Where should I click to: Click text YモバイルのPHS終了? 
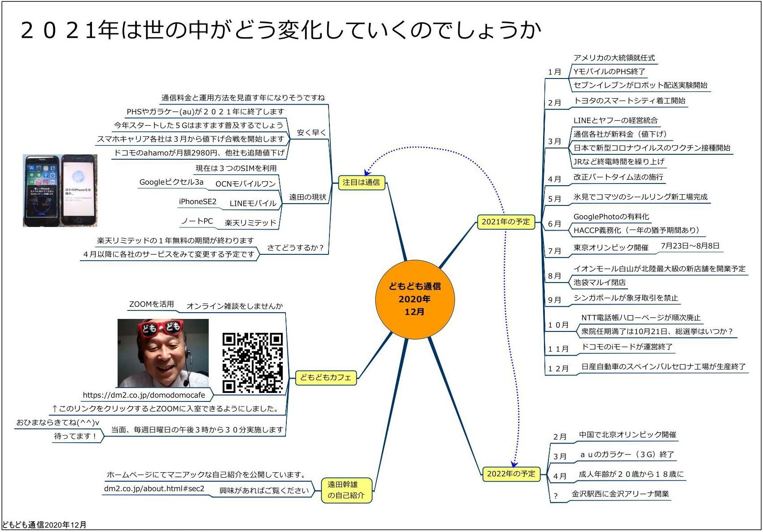pos(609,71)
